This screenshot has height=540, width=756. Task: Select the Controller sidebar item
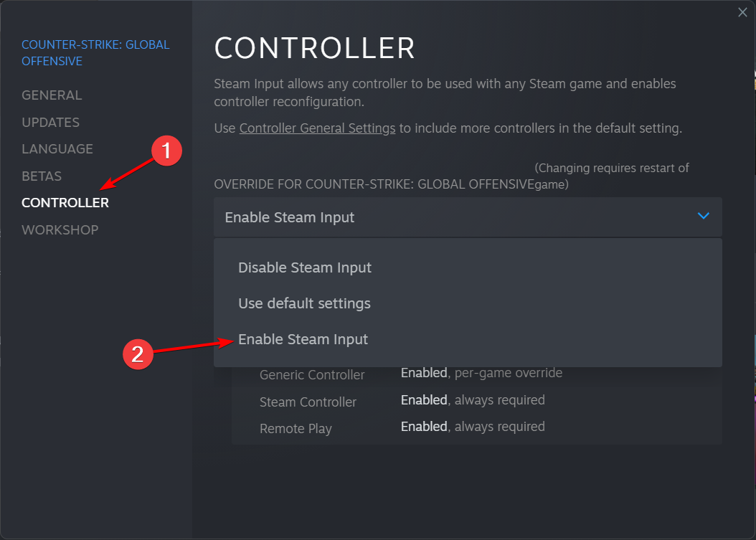click(65, 203)
